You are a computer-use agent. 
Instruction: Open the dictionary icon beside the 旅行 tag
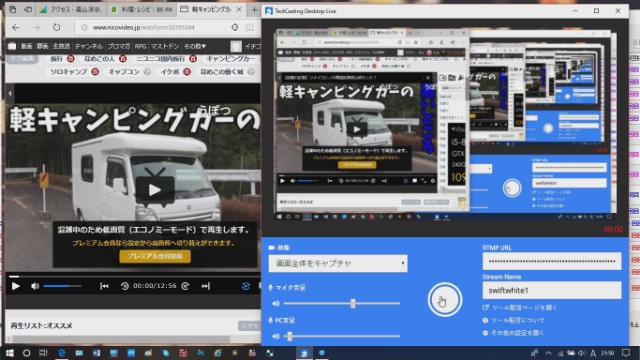point(70,59)
